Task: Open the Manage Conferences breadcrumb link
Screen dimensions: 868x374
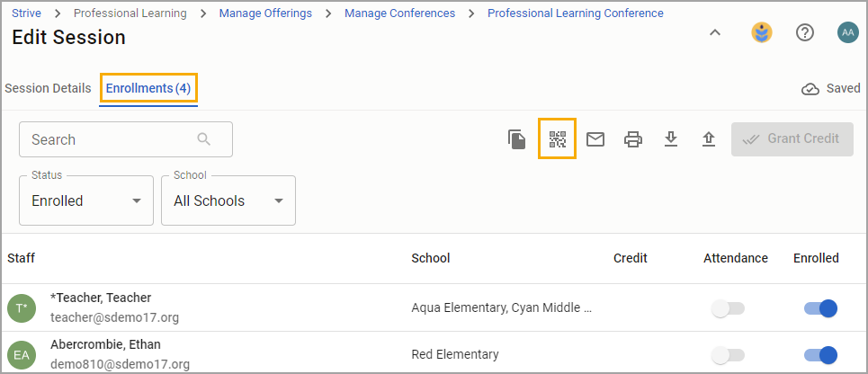Action: (x=399, y=13)
